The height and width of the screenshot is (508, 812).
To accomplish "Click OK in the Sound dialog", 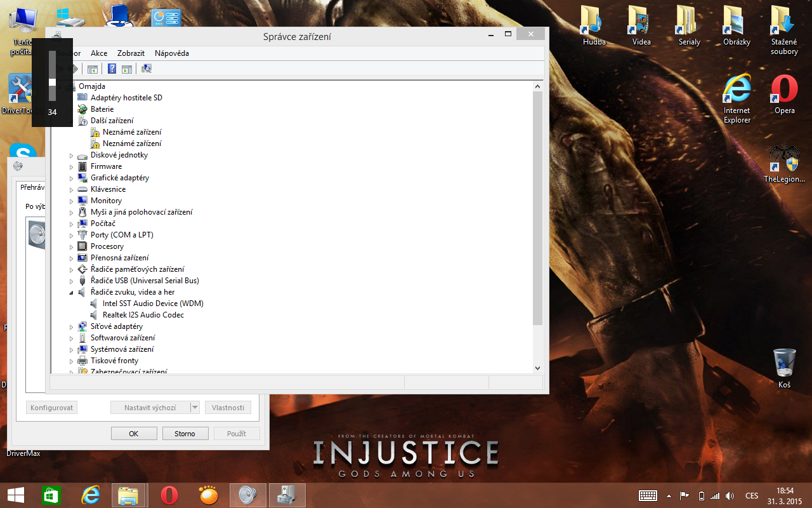I will (x=134, y=434).
